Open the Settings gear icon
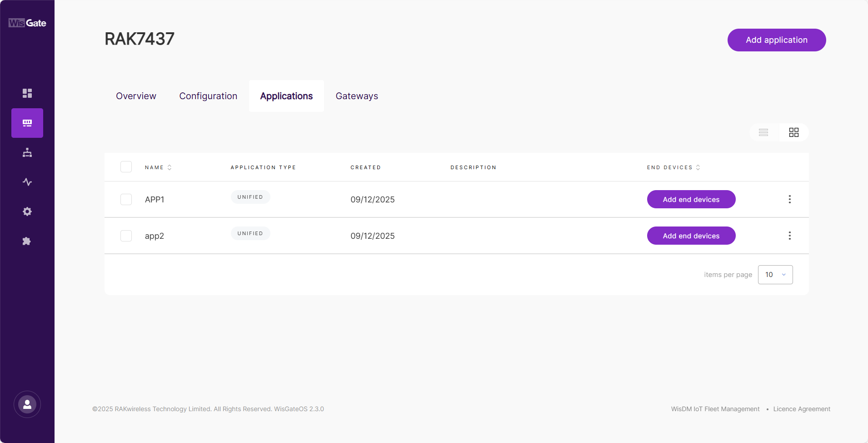This screenshot has width=868, height=443. tap(27, 211)
